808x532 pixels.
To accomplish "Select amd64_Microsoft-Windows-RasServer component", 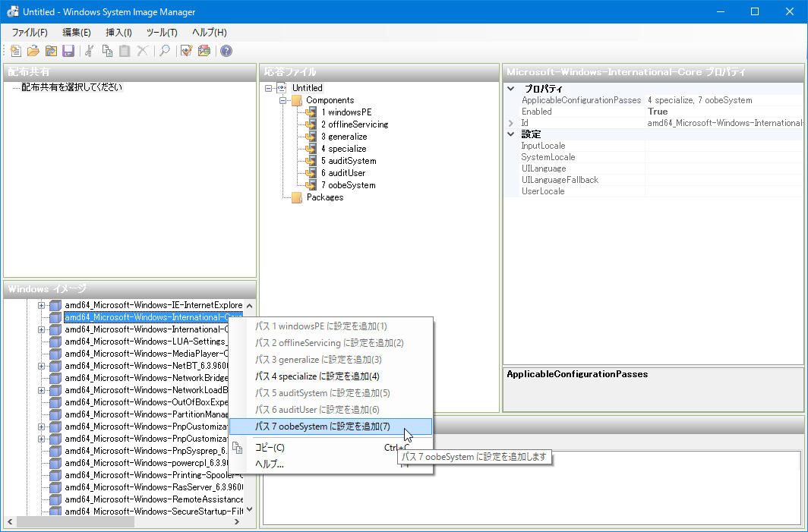I will 153,487.
